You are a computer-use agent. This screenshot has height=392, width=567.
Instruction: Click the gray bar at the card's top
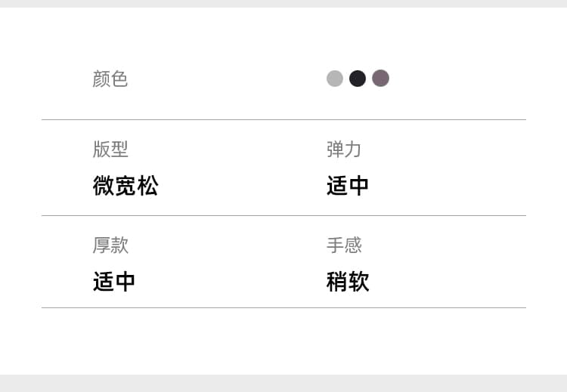283,4
